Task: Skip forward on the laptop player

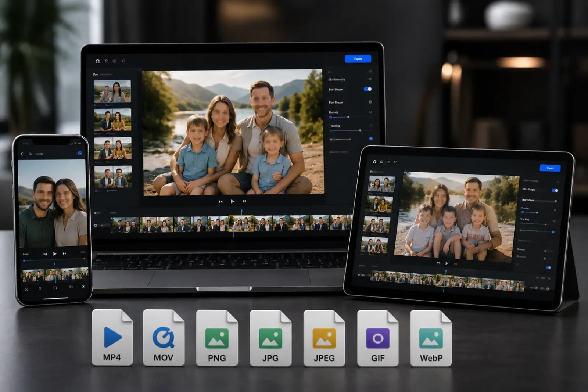Action: pyautogui.click(x=244, y=201)
